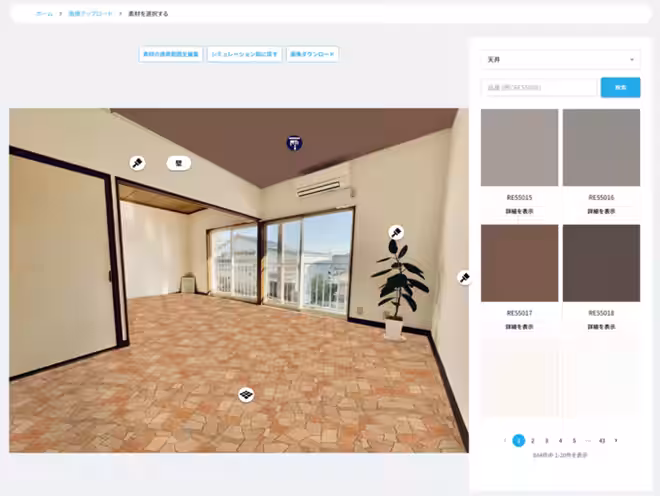Click the product number search field
This screenshot has width=660, height=496.
538,88
